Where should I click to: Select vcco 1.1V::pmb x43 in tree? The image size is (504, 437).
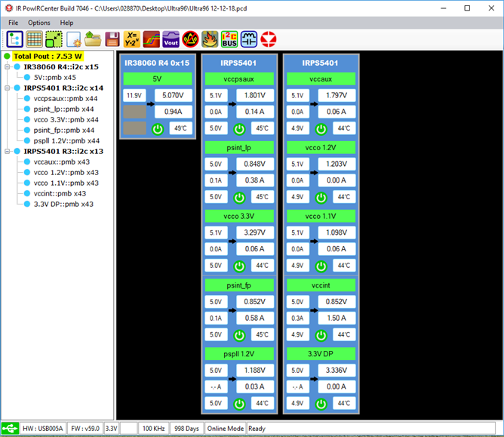click(x=66, y=183)
